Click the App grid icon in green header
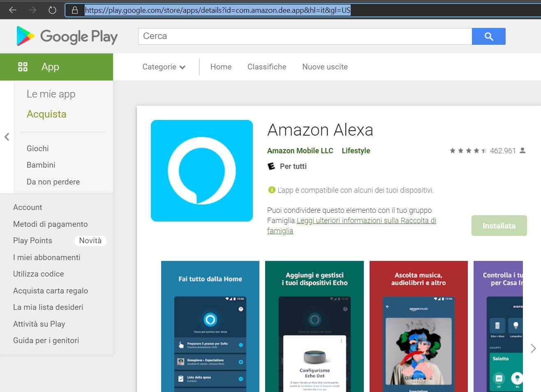This screenshot has height=392, width=541. click(23, 67)
